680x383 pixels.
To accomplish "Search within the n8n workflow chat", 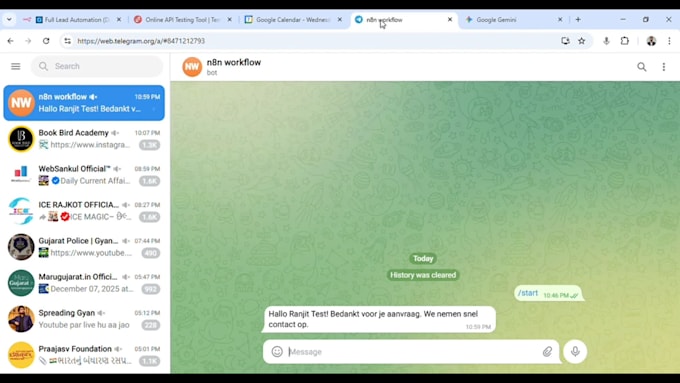I will (641, 67).
